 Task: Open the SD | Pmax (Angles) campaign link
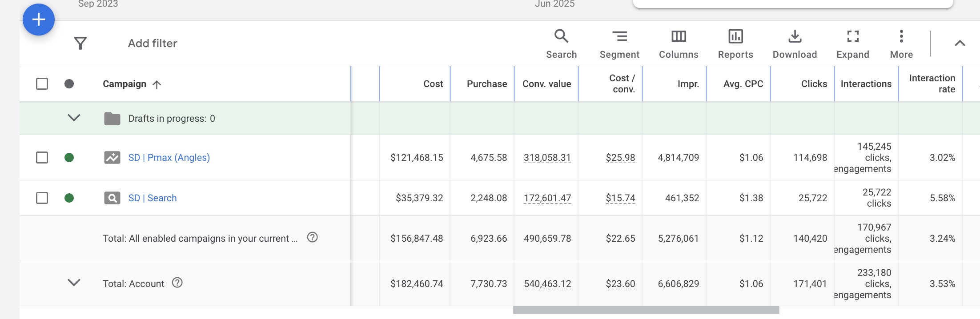(169, 158)
